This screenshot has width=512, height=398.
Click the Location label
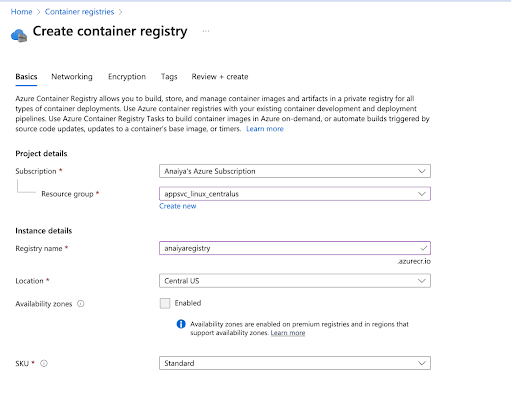[29, 281]
